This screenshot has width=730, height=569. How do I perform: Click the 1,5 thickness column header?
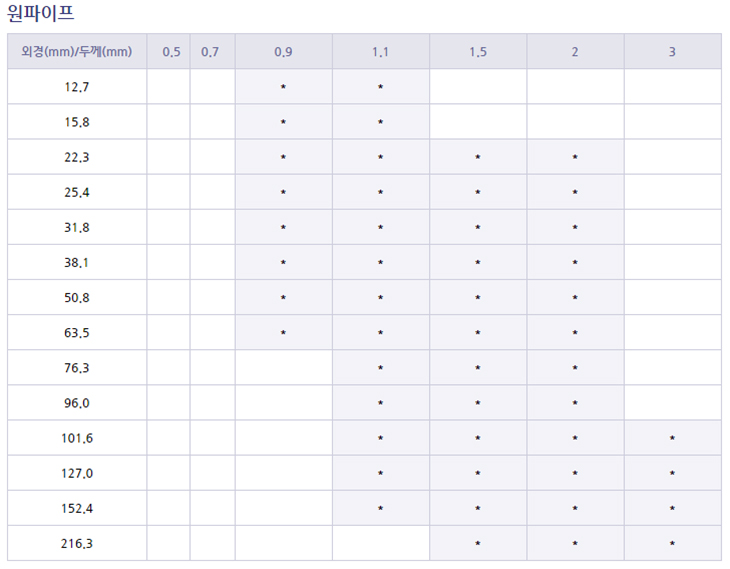coord(478,52)
